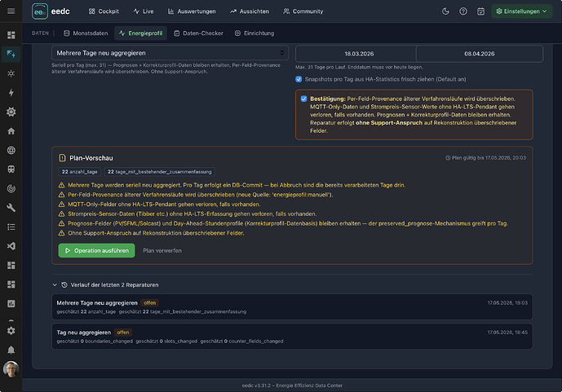
Task: Open notifications bell in sidebar
Action: (11, 350)
